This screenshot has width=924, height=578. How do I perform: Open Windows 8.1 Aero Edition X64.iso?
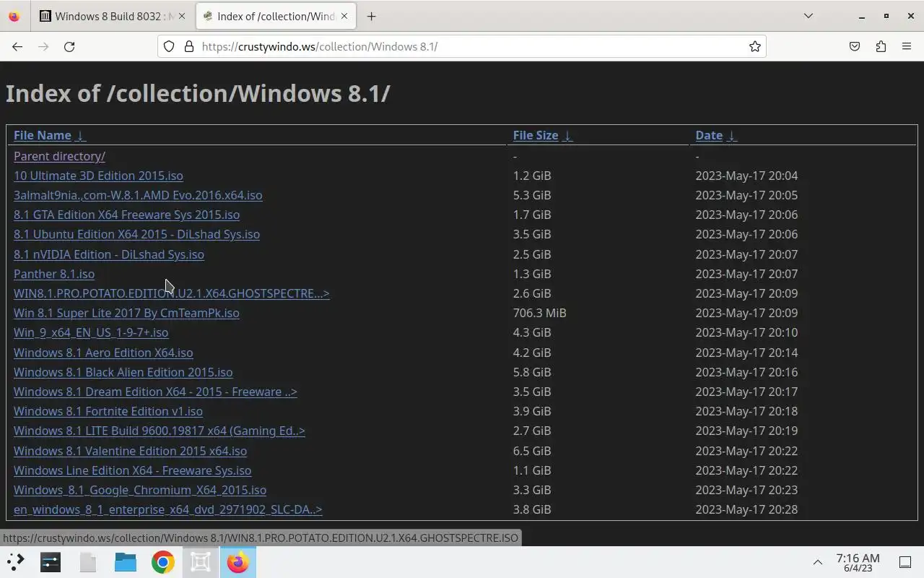pos(103,353)
